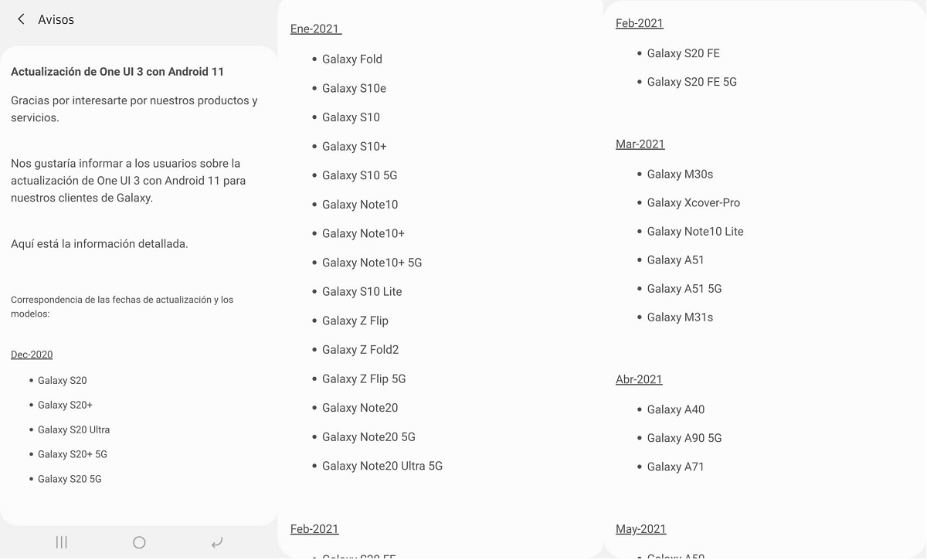Click the Dec-2020 underlined heading

pos(32,355)
